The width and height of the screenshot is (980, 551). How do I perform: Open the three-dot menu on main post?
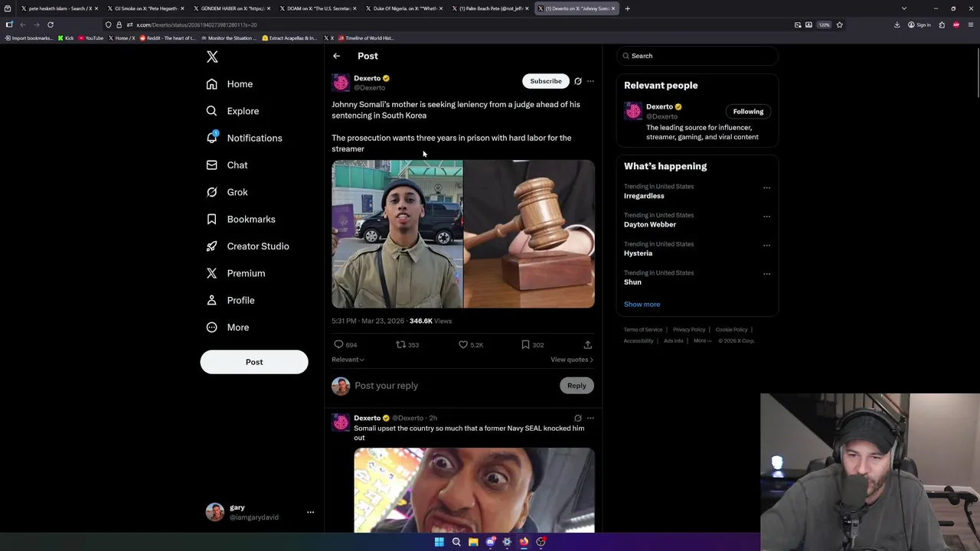[590, 81]
